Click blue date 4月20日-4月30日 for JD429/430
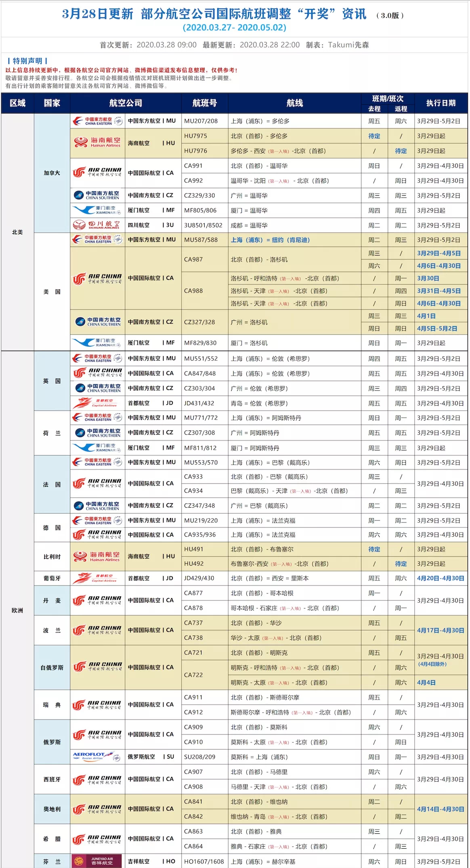The image size is (470, 868). pos(441,578)
